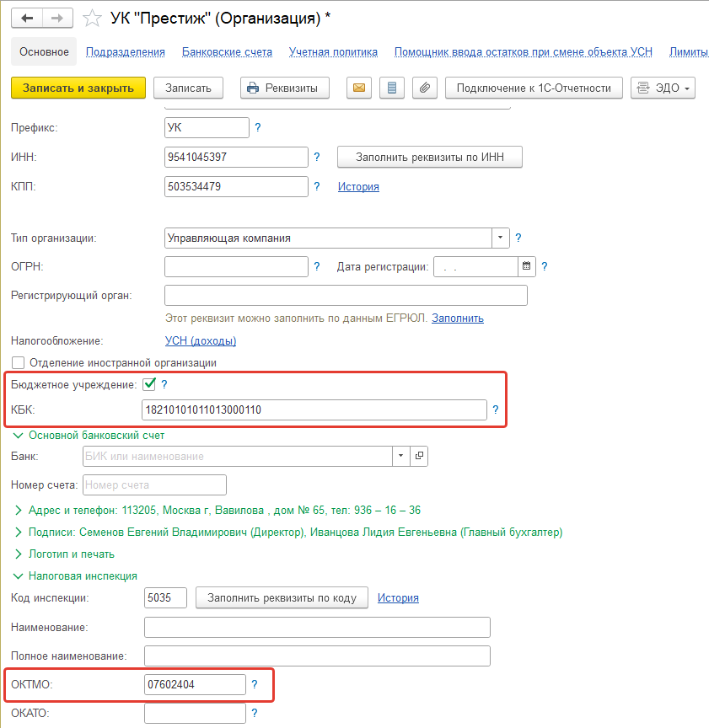Image resolution: width=709 pixels, height=728 pixels.
Task: Click help mark next to Бюджетное учреждение
Action: coord(164,384)
